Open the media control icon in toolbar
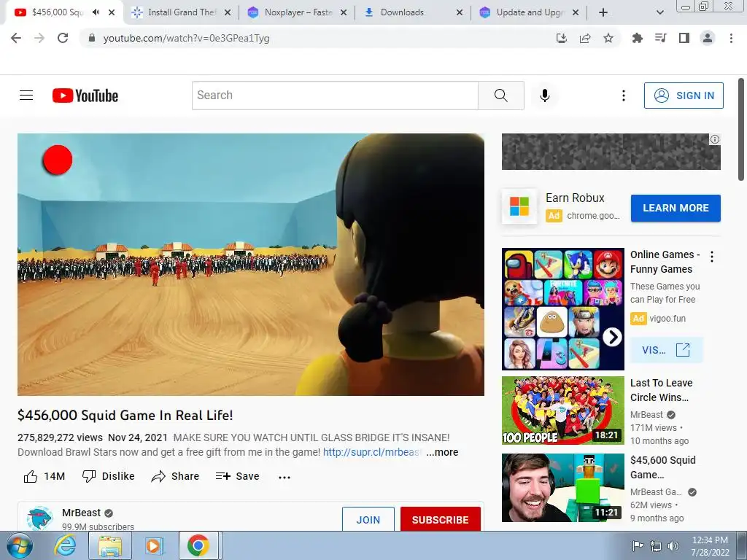747x560 pixels. (660, 38)
